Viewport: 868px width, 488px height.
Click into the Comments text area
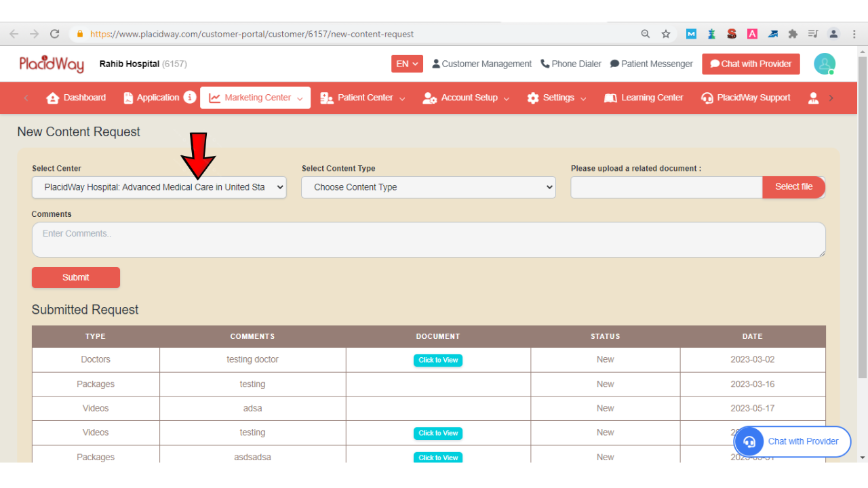tap(428, 240)
